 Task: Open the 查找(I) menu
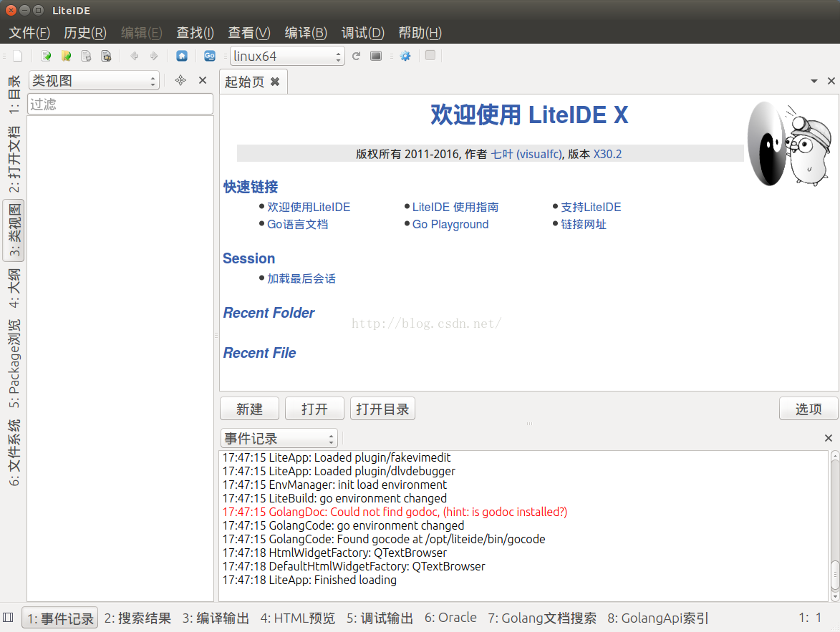[x=195, y=33]
